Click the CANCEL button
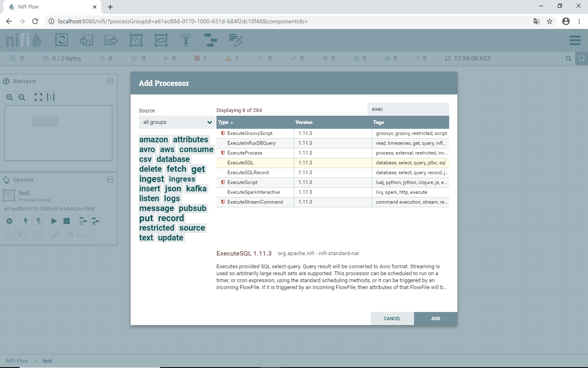This screenshot has width=588, height=368. pos(392,319)
